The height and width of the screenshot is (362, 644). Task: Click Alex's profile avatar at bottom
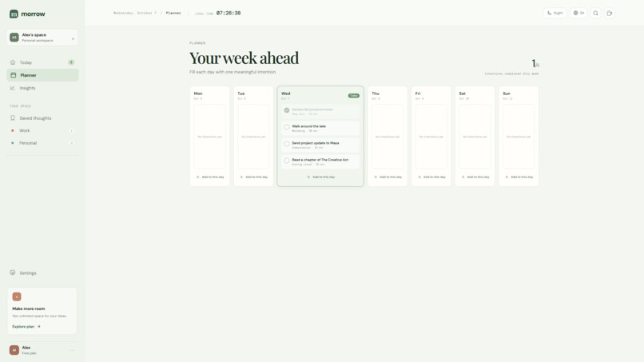(14, 350)
